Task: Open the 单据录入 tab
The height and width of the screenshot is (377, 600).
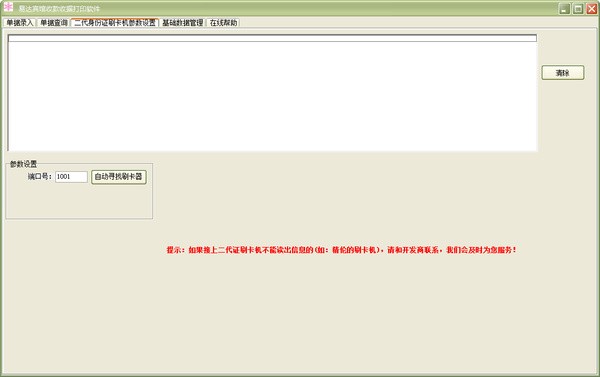Action: [20, 23]
